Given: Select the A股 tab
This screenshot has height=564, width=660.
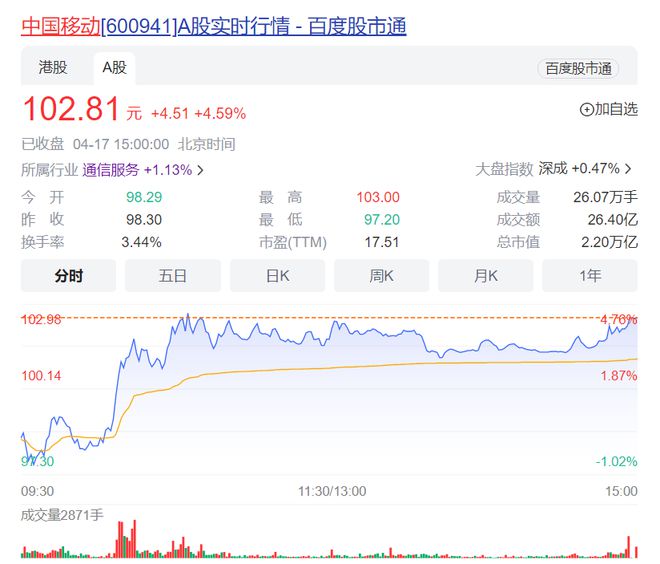Looking at the screenshot, I should pyautogui.click(x=114, y=67).
